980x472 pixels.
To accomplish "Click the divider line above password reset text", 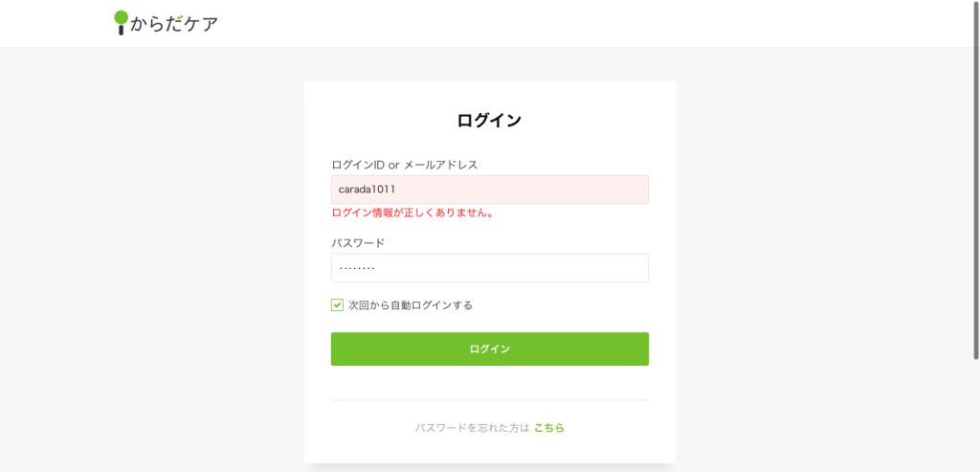I will pos(489,400).
